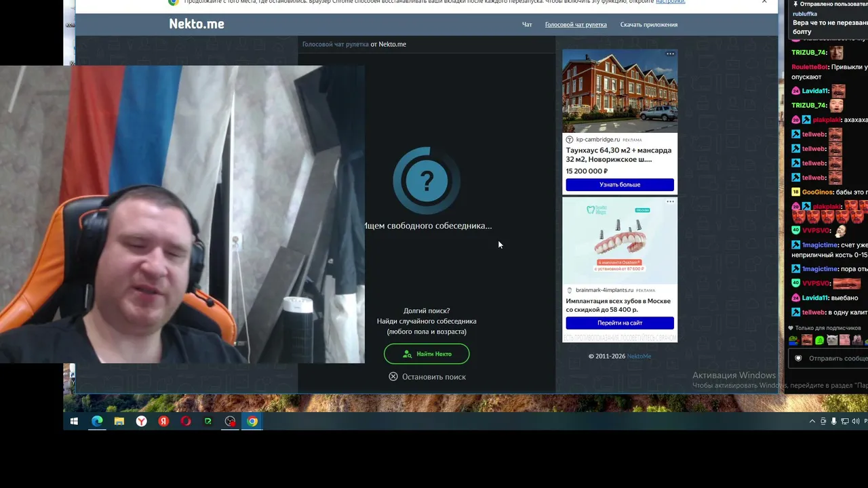Screen dimensions: 868x488
Task: Click the pinned message author rubluffka
Action: [x=805, y=14]
